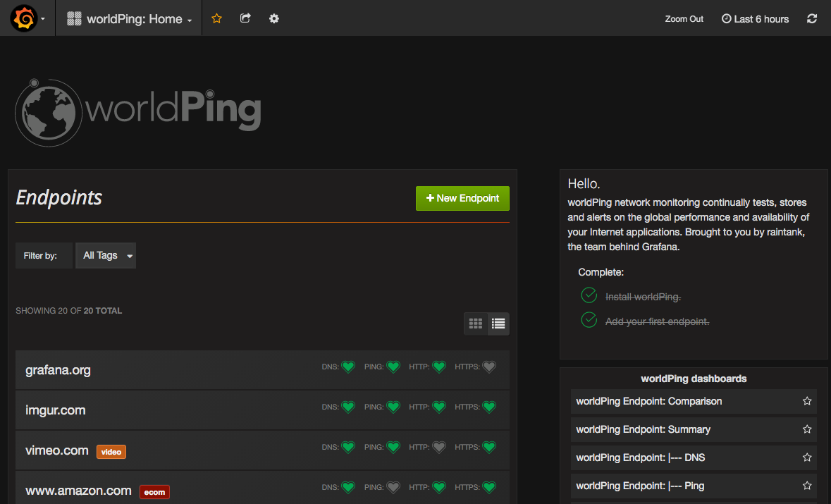
Task: Click the Hello. heading
Action: point(584,184)
